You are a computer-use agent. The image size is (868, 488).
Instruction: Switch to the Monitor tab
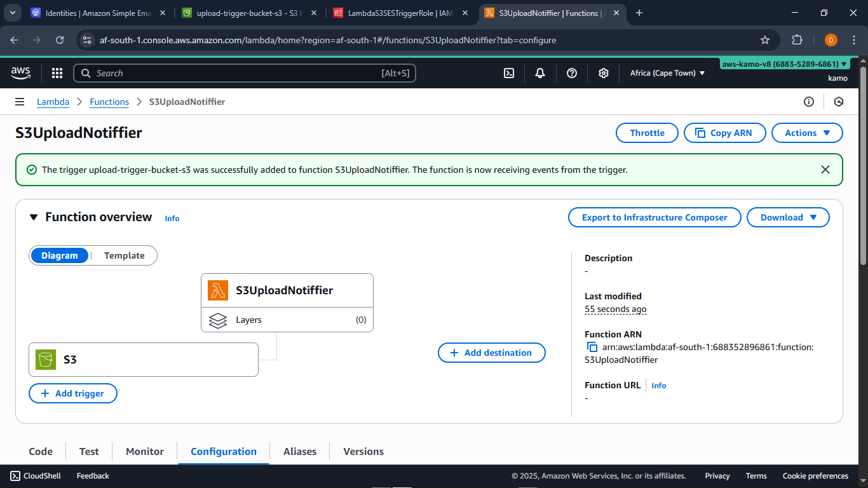(144, 451)
